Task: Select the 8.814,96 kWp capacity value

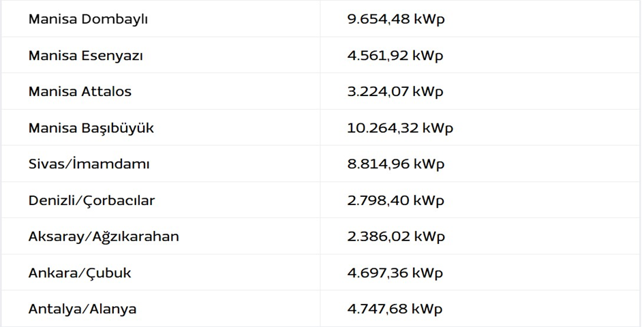Action: [x=395, y=164]
